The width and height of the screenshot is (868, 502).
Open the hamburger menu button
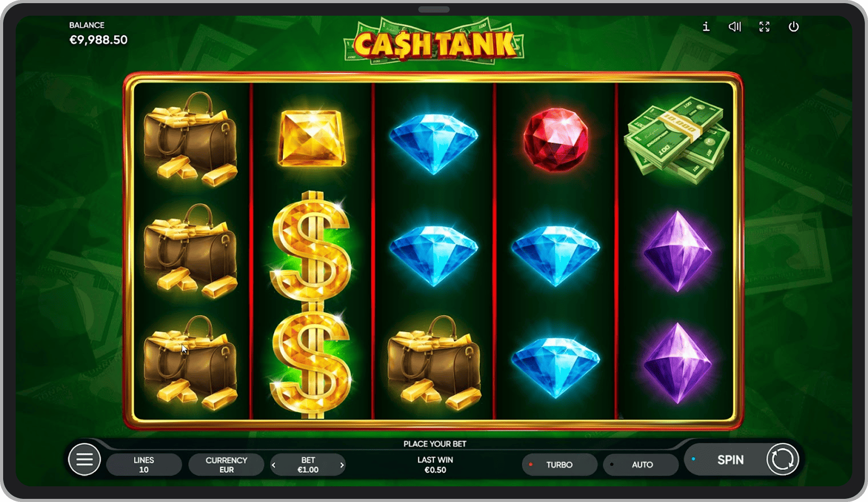tap(84, 460)
